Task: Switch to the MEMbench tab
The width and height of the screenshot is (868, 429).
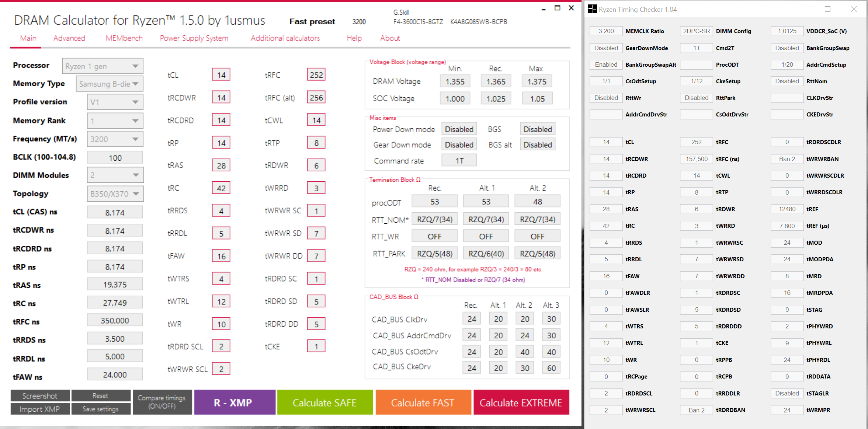Action: click(x=124, y=38)
